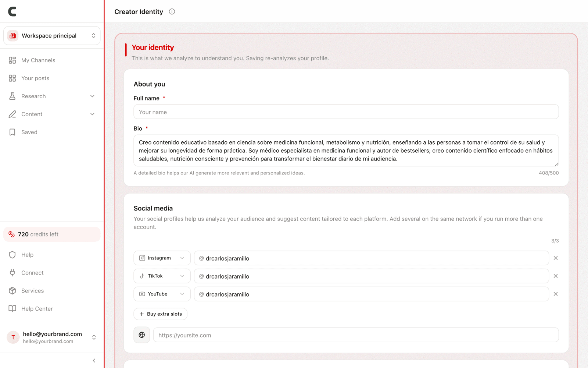Click the website globe icon

[x=142, y=335]
